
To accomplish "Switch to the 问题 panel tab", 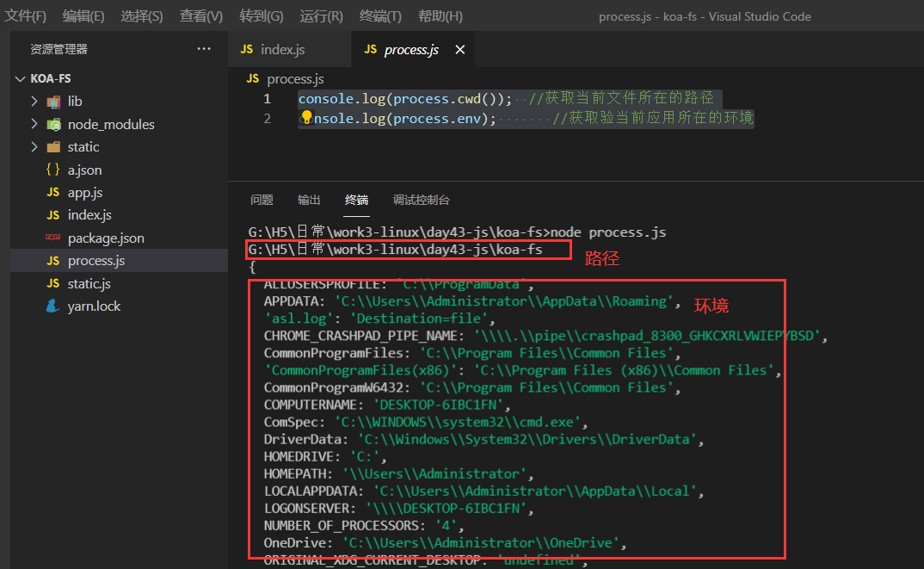I will [x=262, y=200].
